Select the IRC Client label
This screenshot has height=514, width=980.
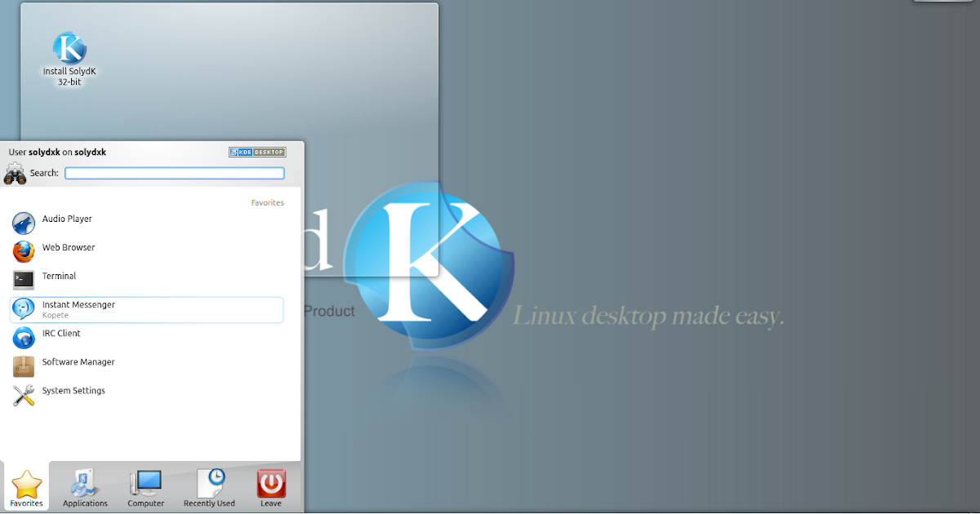click(x=61, y=333)
